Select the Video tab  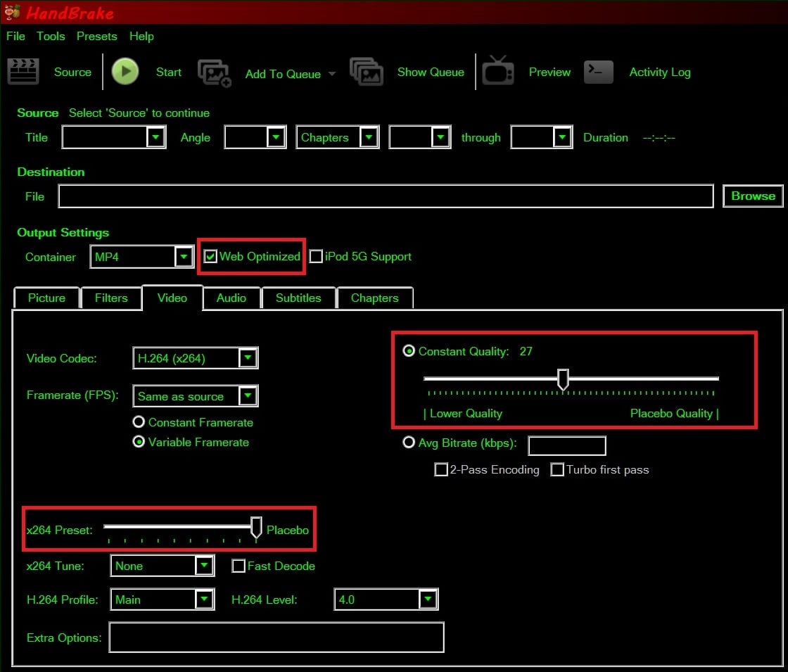point(172,298)
